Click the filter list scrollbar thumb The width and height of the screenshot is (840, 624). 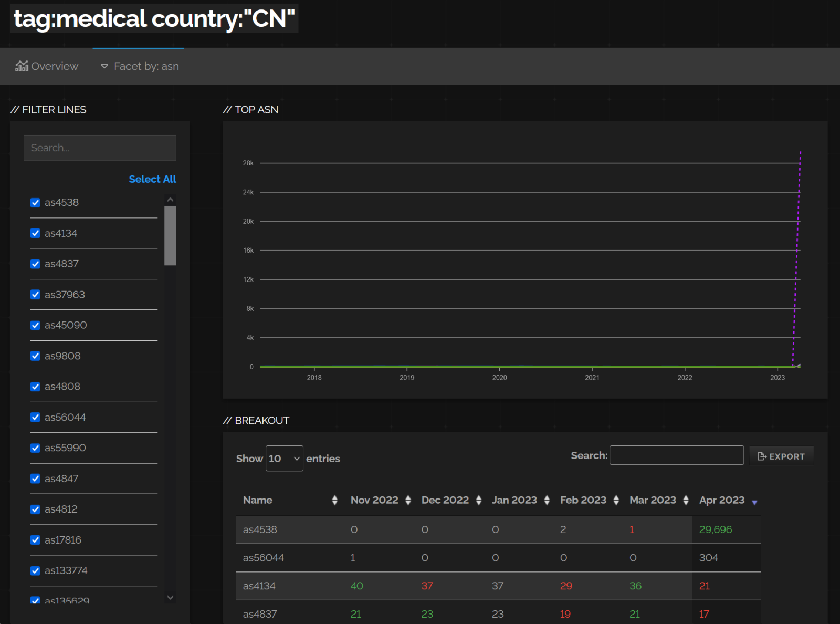(x=170, y=235)
